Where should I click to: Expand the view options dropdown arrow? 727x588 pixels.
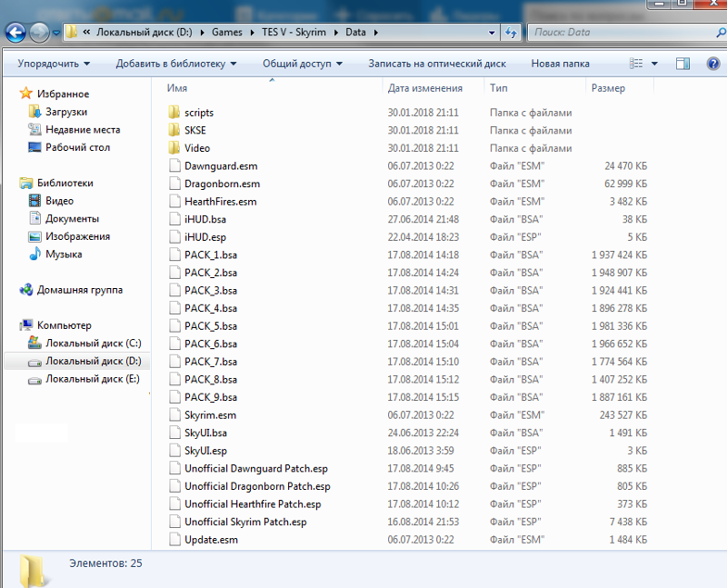[654, 64]
